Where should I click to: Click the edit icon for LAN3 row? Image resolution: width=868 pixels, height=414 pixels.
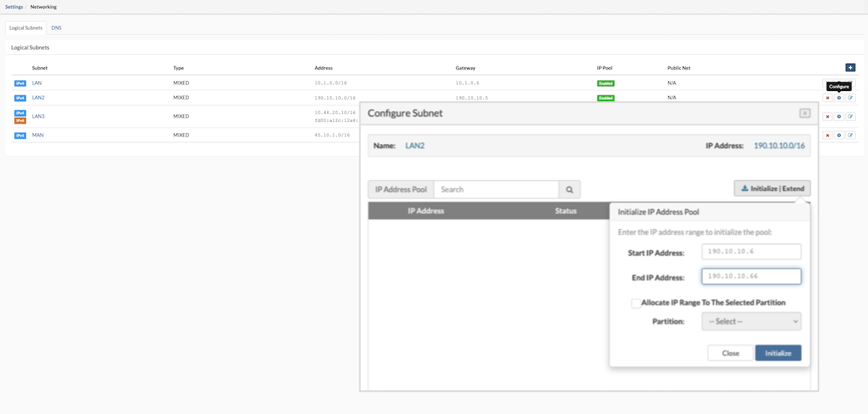click(851, 116)
